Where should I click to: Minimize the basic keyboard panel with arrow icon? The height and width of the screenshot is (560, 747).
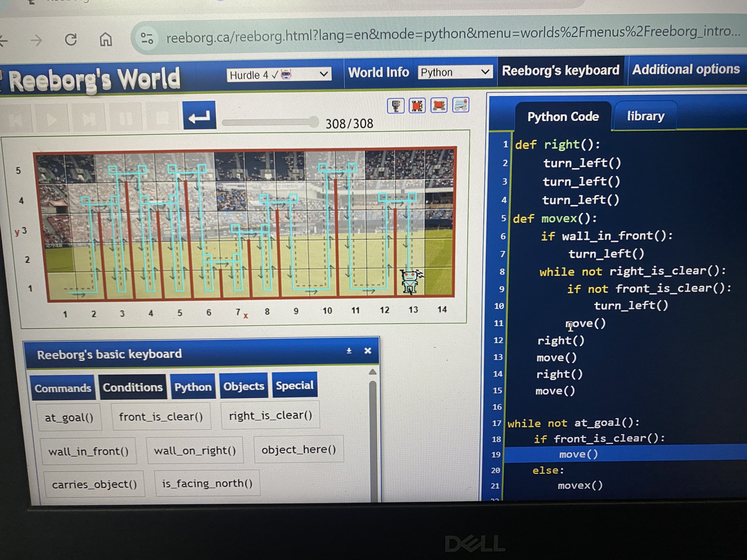coord(349,351)
